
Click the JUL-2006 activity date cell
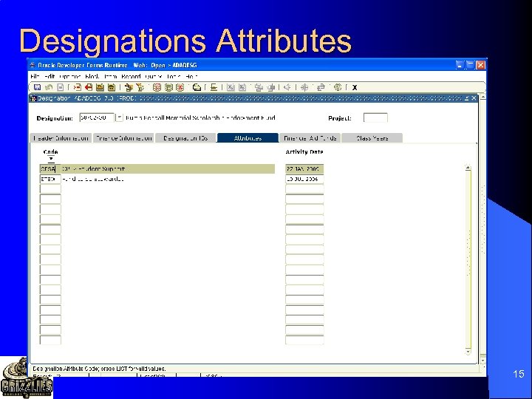coord(304,179)
